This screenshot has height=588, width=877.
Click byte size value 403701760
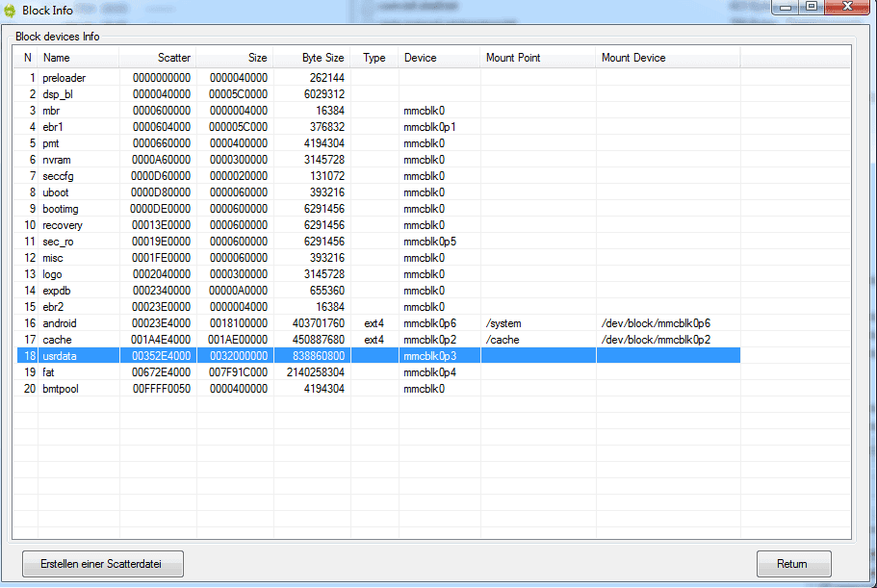tap(319, 323)
